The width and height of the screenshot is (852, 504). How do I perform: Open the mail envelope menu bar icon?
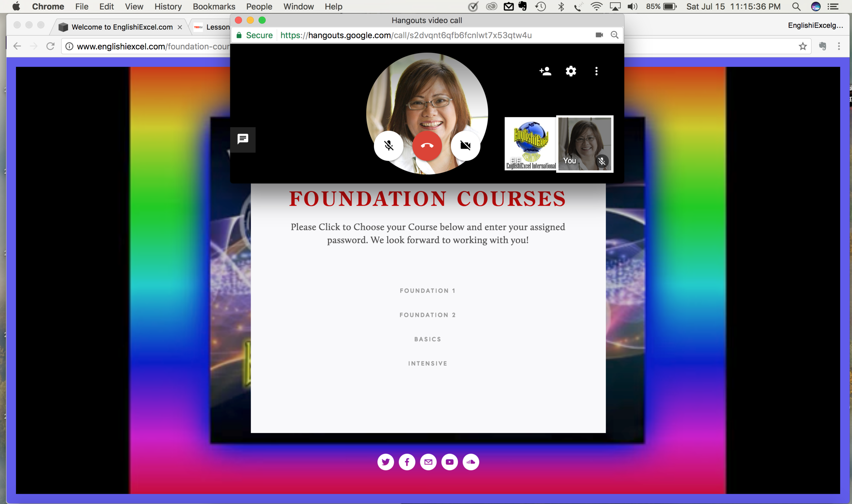pos(508,6)
